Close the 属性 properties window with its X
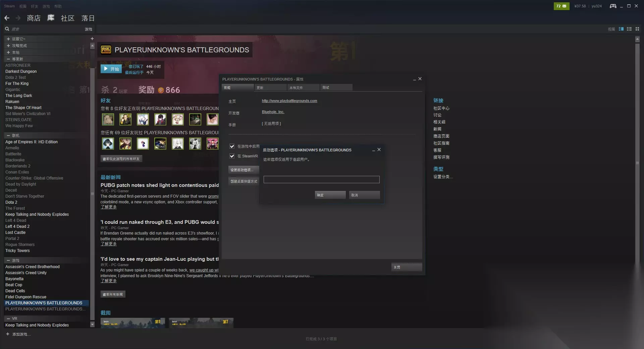Viewport: 644px width, 349px height. [x=420, y=79]
